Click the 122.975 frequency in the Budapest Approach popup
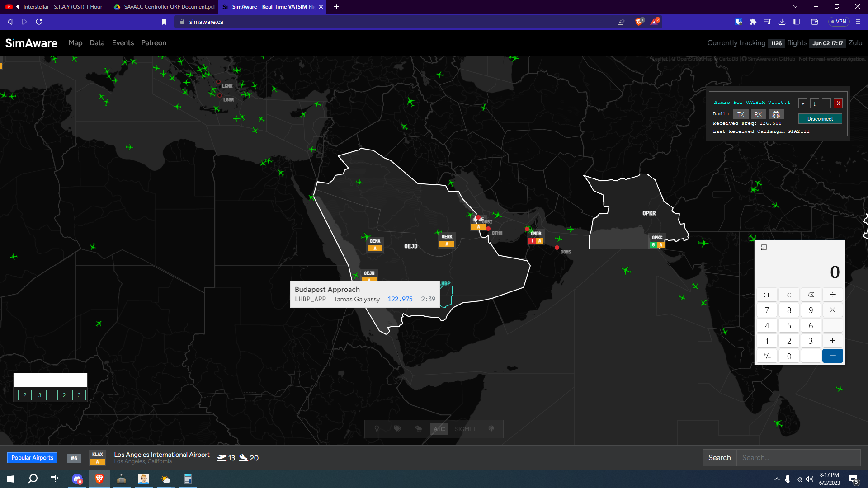This screenshot has height=488, width=868. (400, 299)
